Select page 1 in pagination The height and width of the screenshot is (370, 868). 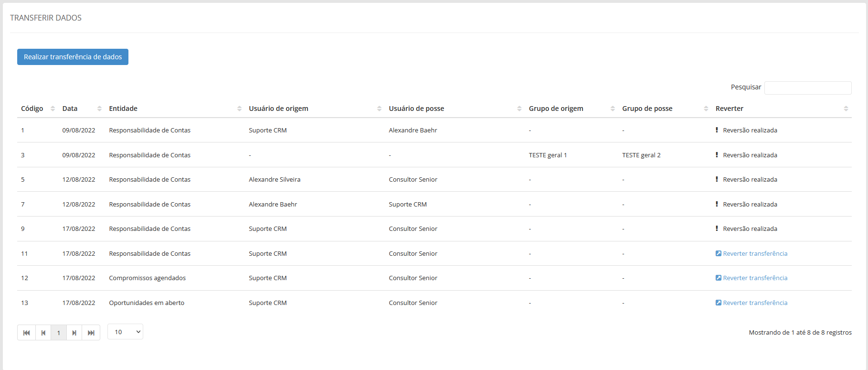coord(59,333)
